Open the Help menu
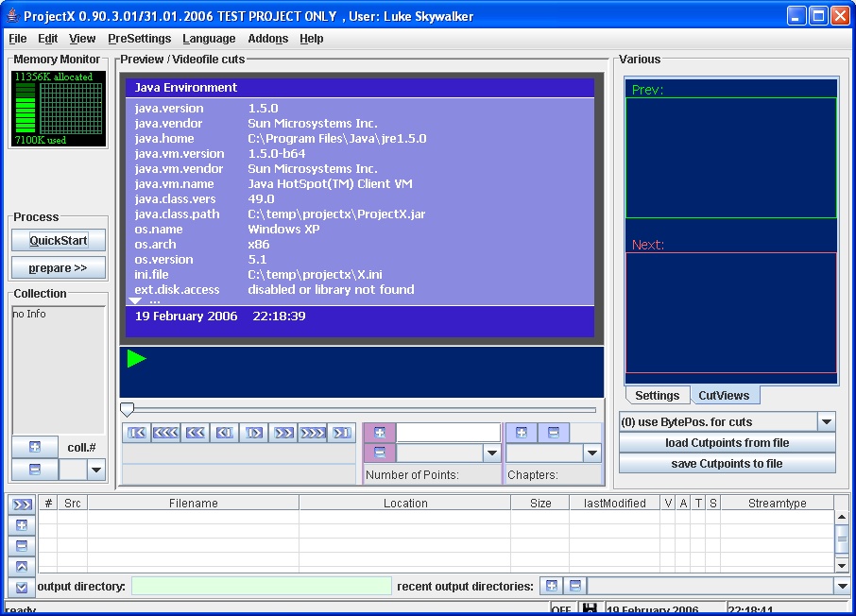The height and width of the screenshot is (616, 856). (x=311, y=39)
